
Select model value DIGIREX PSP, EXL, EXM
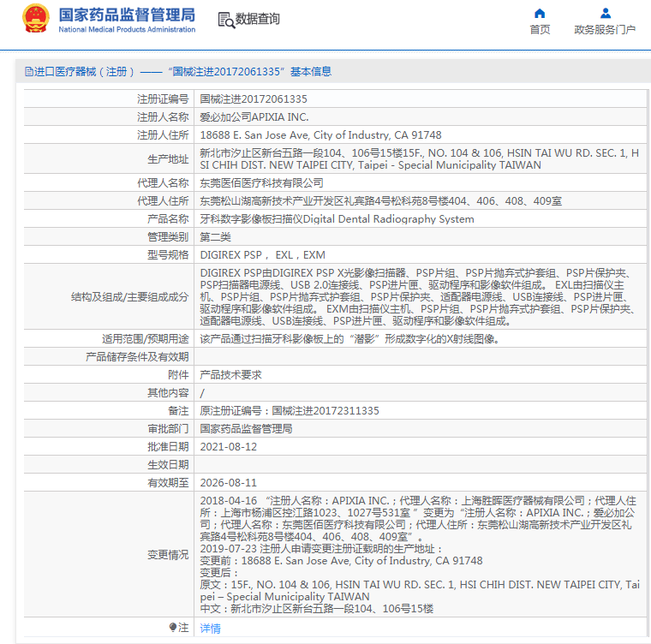(262, 255)
